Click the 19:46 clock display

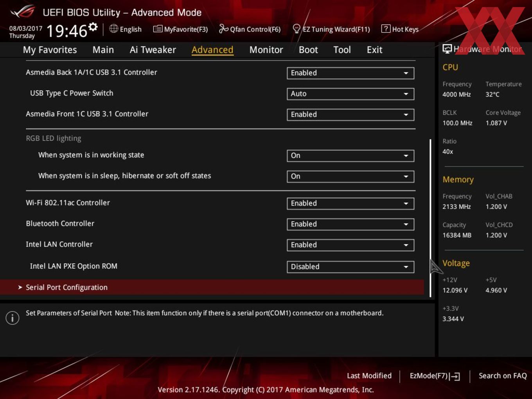(x=67, y=31)
